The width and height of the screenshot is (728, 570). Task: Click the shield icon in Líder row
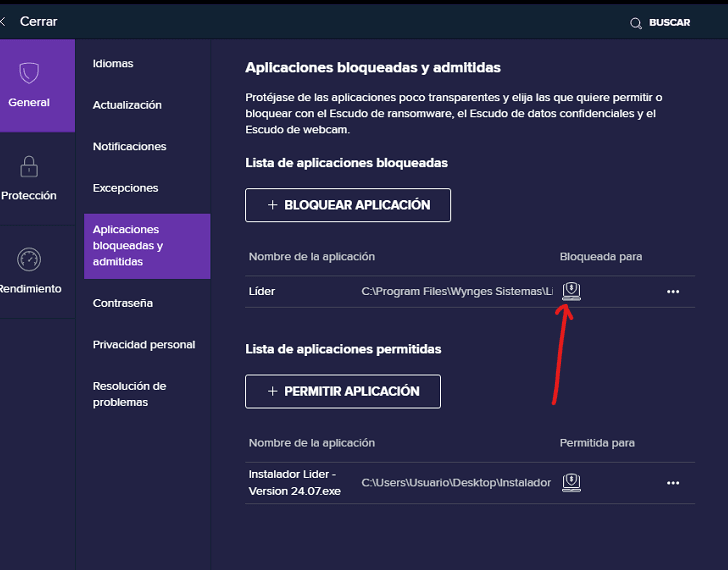point(571,291)
